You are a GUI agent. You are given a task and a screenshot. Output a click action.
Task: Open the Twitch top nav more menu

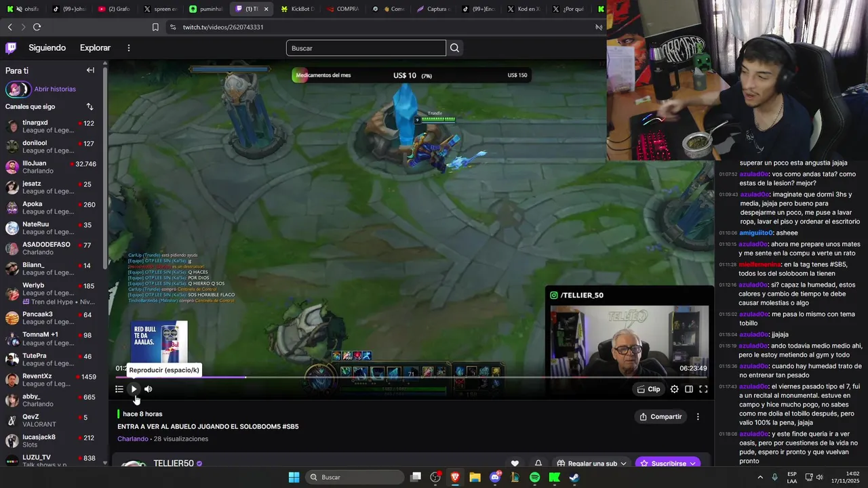click(x=129, y=47)
